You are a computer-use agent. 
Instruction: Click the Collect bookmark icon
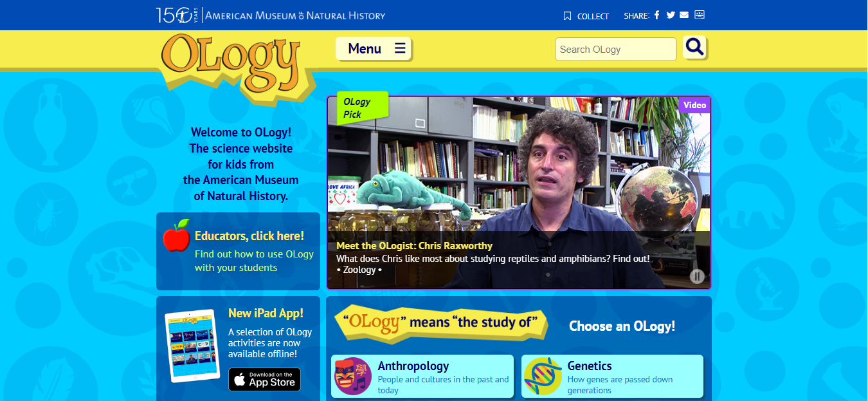[x=567, y=16]
